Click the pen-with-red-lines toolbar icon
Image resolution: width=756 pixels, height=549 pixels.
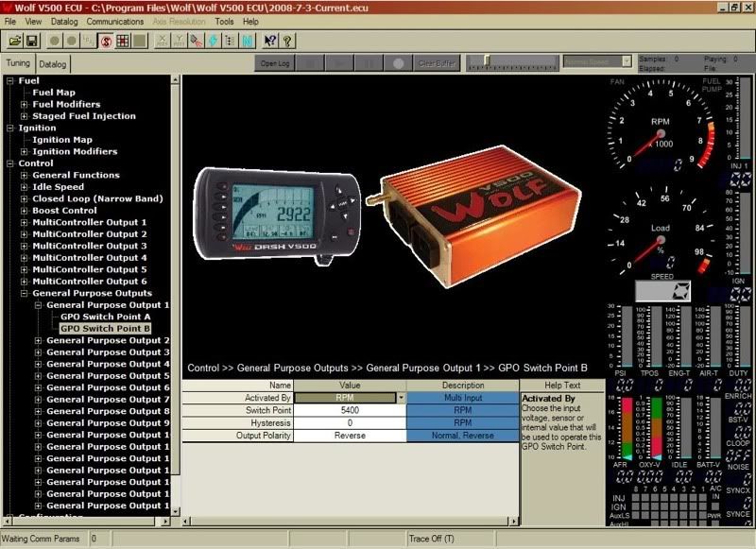pyautogui.click(x=196, y=41)
